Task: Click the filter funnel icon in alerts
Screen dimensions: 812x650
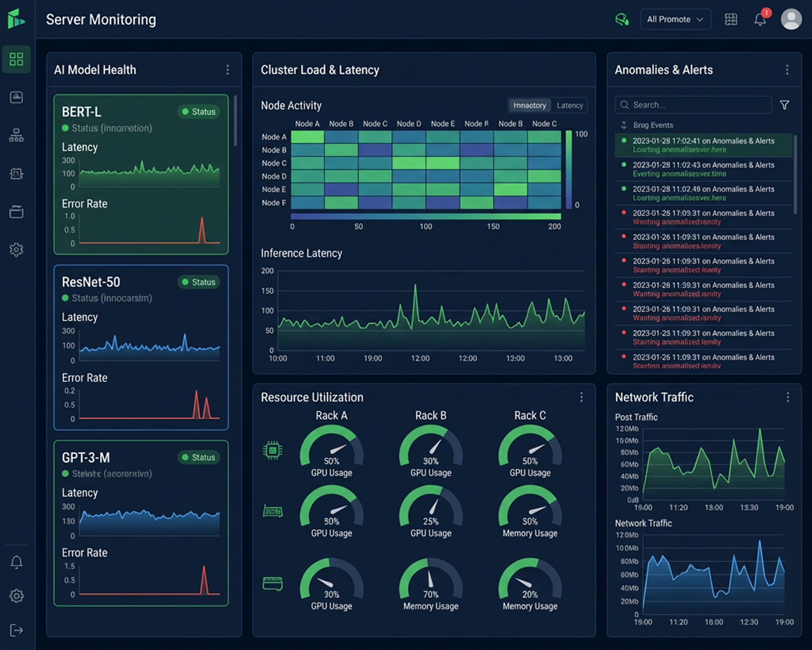Action: point(784,105)
